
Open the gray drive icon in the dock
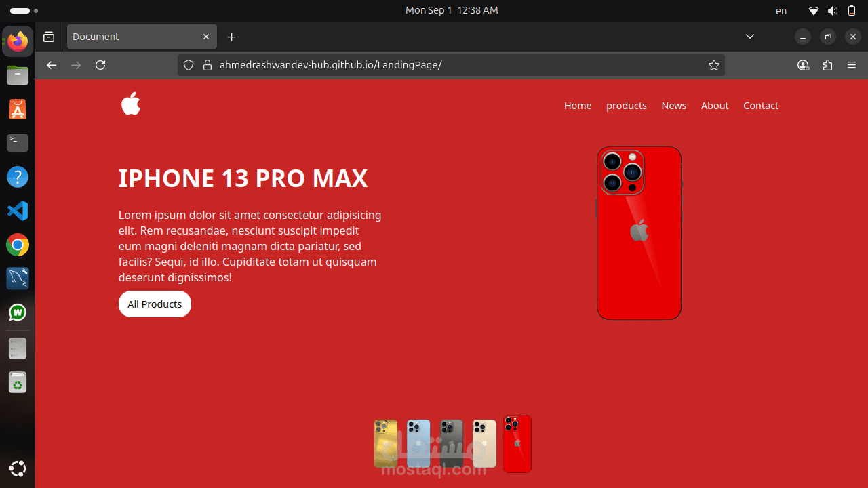click(x=18, y=348)
